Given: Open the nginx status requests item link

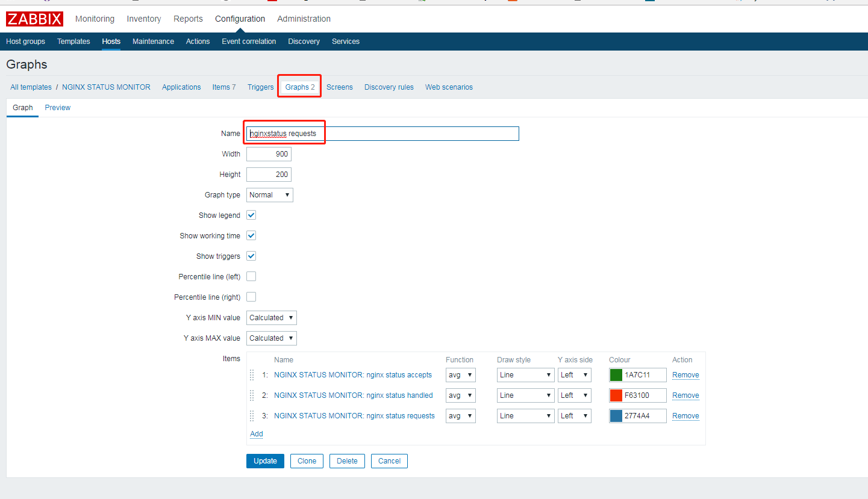Looking at the screenshot, I should tap(354, 416).
